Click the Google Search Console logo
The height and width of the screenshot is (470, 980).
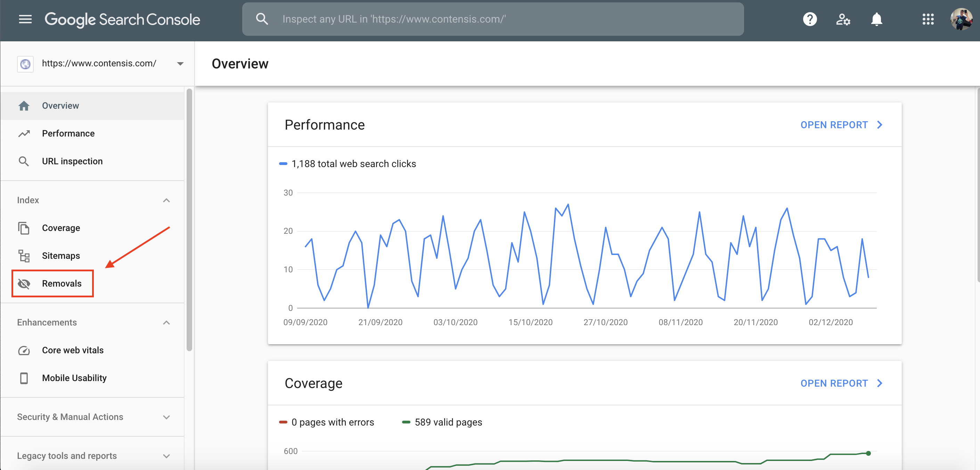(x=122, y=19)
